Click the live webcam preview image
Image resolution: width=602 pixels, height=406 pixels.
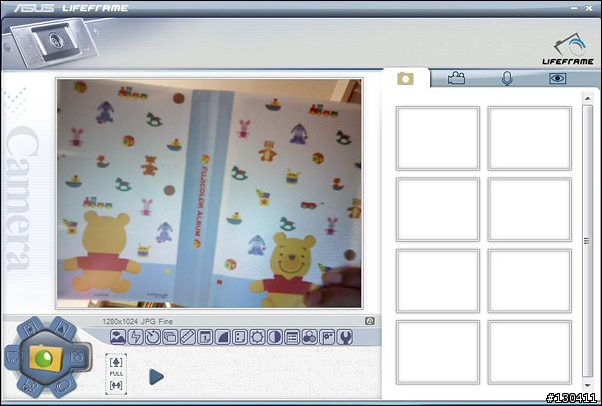tap(209, 193)
